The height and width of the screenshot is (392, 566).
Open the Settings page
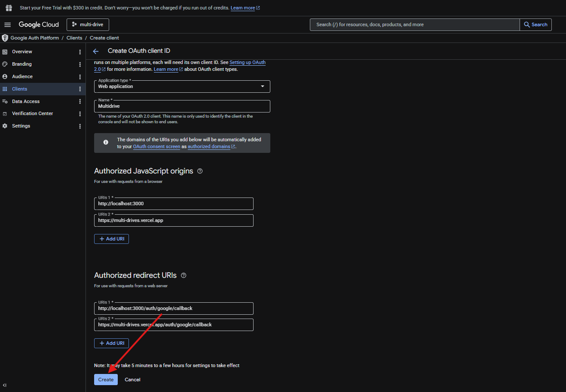pos(21,126)
